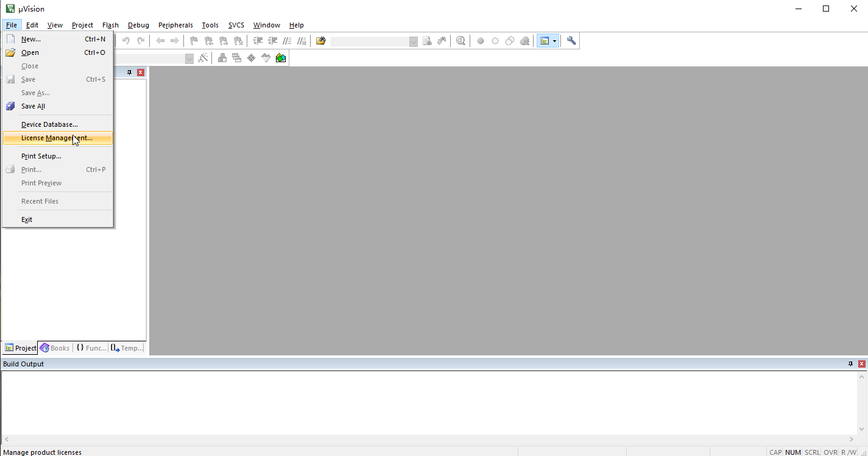Open the Tools menu

(210, 25)
